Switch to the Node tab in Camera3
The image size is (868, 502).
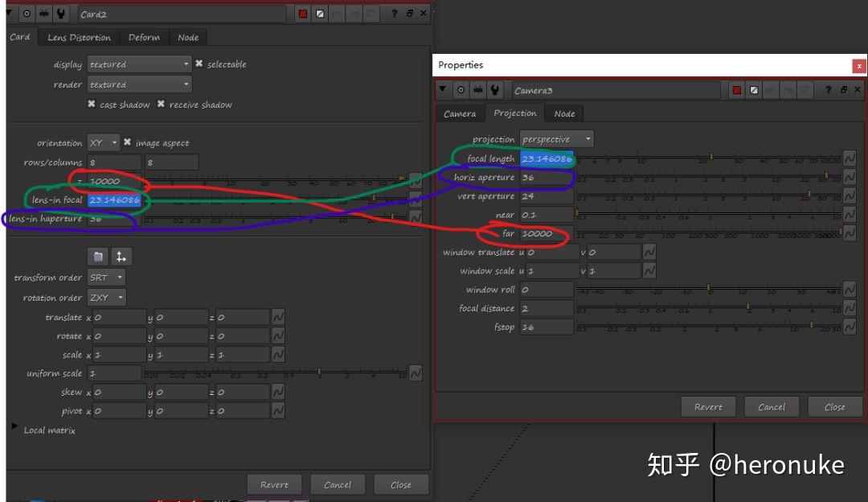pos(565,113)
